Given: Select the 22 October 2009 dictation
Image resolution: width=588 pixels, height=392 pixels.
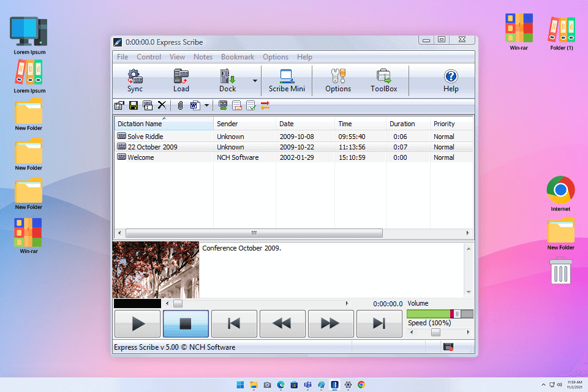Looking at the screenshot, I should pos(294,147).
